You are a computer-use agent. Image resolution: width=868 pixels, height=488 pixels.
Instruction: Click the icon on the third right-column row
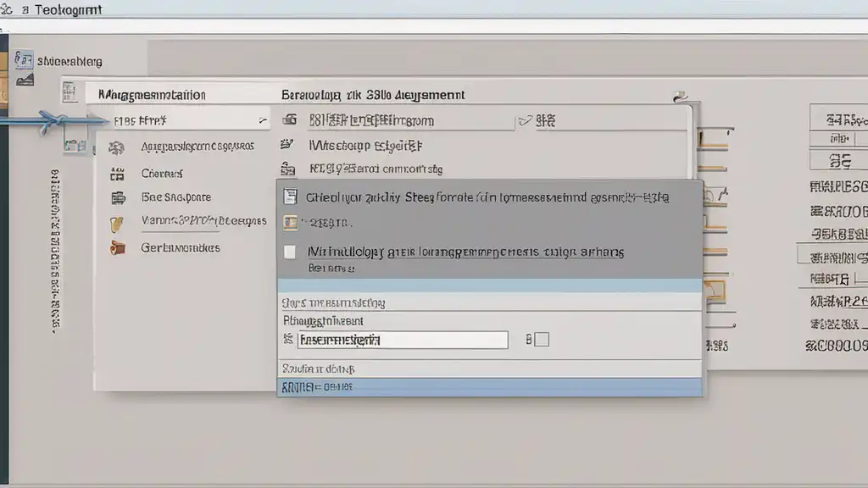click(x=288, y=169)
